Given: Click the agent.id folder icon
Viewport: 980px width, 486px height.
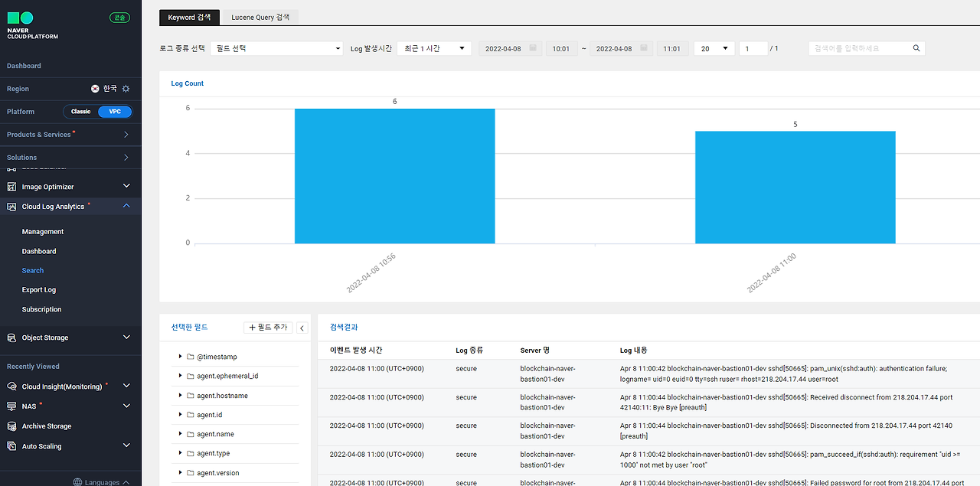Looking at the screenshot, I should (191, 415).
